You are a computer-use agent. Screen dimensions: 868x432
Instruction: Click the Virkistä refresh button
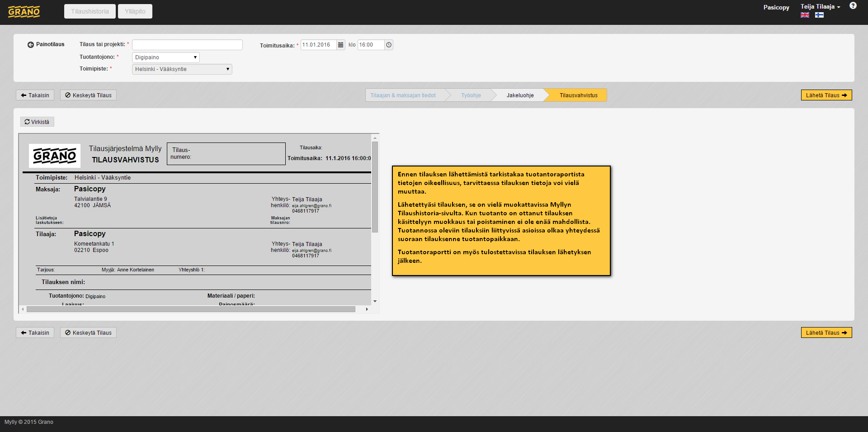pyautogui.click(x=37, y=122)
